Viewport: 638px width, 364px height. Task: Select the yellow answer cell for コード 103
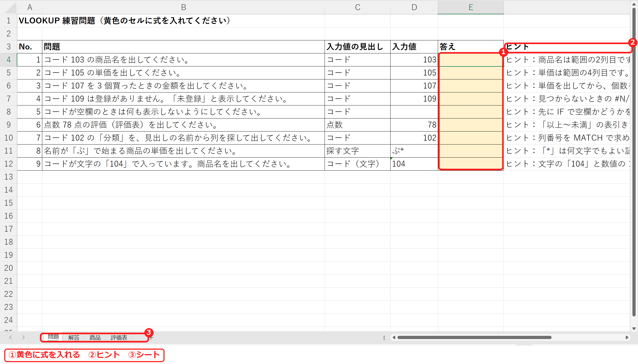(x=471, y=60)
